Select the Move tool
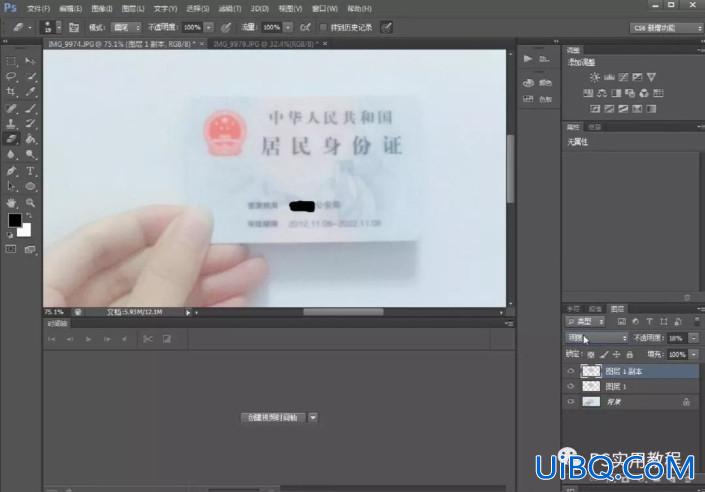Screen dimensions: 705x492 coord(30,60)
